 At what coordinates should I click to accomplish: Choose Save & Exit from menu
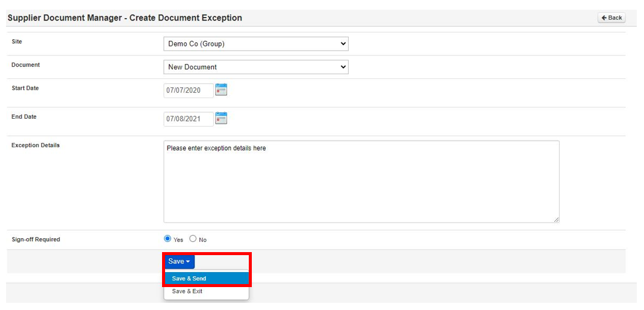[207, 291]
